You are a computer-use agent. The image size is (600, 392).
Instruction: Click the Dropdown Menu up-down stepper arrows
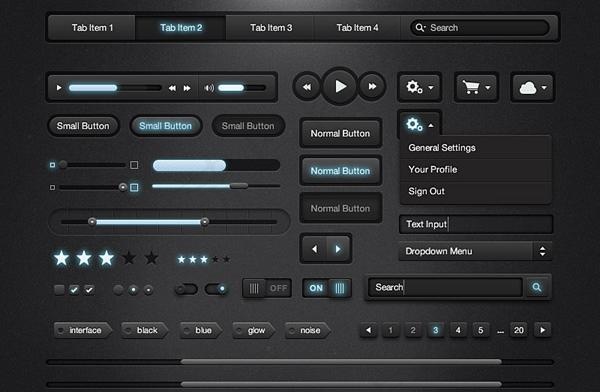(x=542, y=251)
